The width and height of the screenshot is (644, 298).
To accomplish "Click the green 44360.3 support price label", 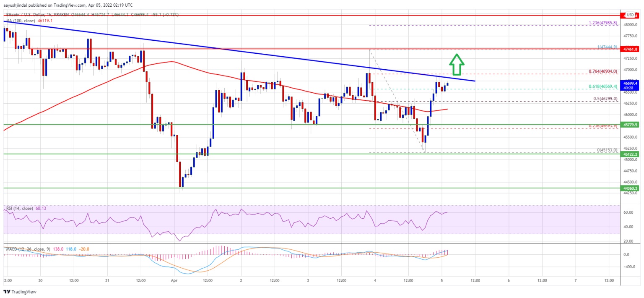I will 631,188.
